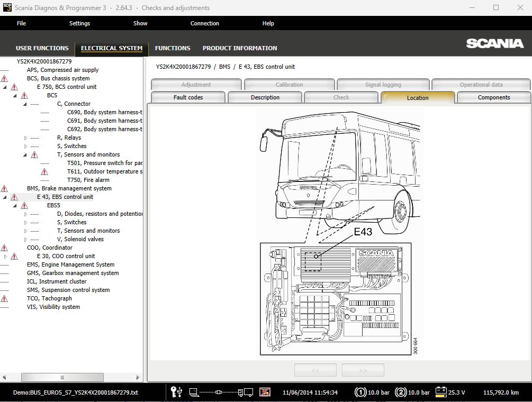Click the SDP3 application icon in title bar

(x=7, y=7)
